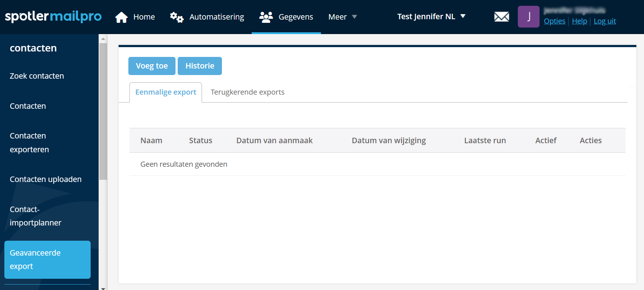Click the sidebar scrollbar thumb
This screenshot has height=290, width=644.
[103, 111]
